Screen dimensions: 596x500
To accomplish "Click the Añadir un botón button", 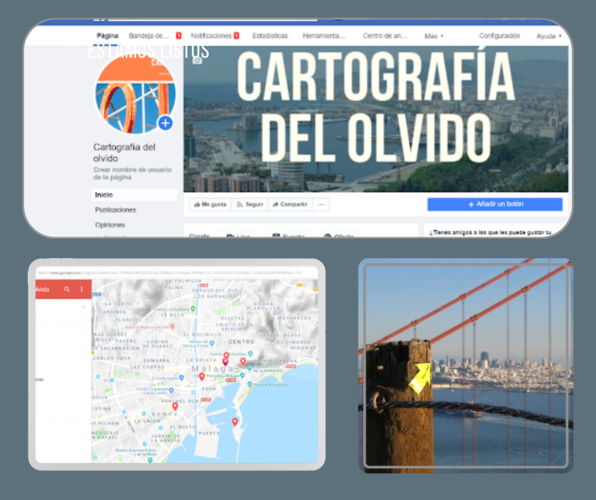I will coord(495,204).
